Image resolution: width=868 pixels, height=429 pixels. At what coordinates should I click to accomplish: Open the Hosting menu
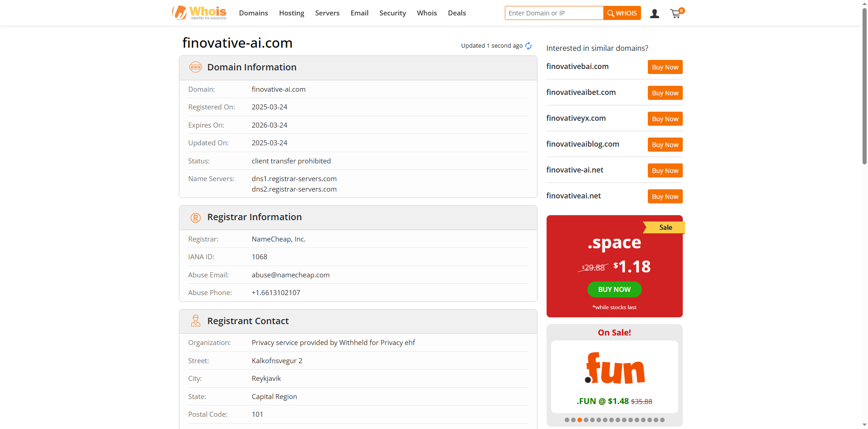291,13
